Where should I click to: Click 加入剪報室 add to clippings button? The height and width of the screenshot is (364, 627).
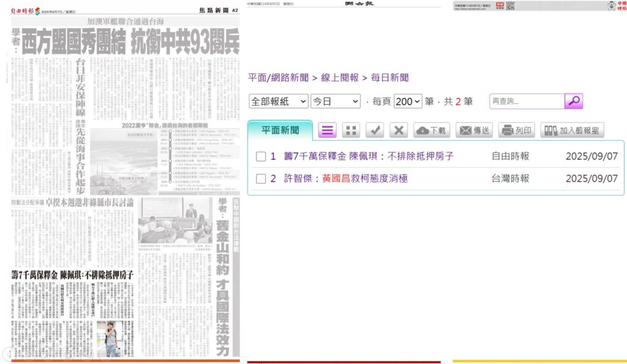pos(572,130)
